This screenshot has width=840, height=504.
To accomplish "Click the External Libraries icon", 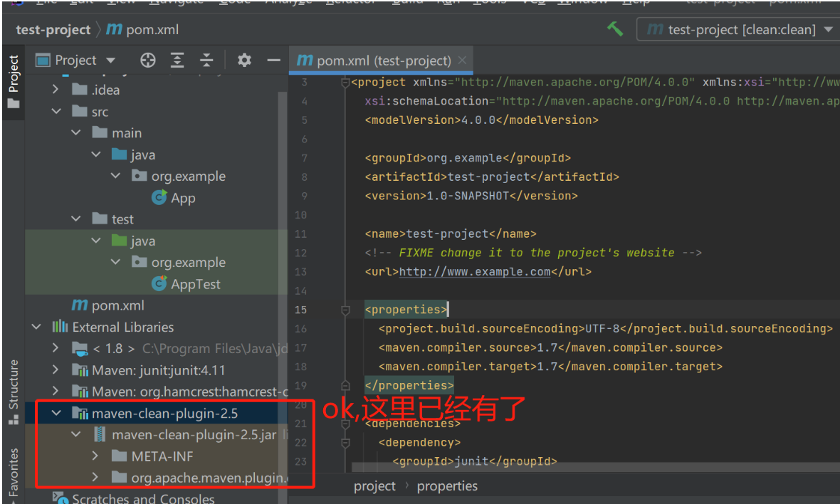I will tap(60, 326).
